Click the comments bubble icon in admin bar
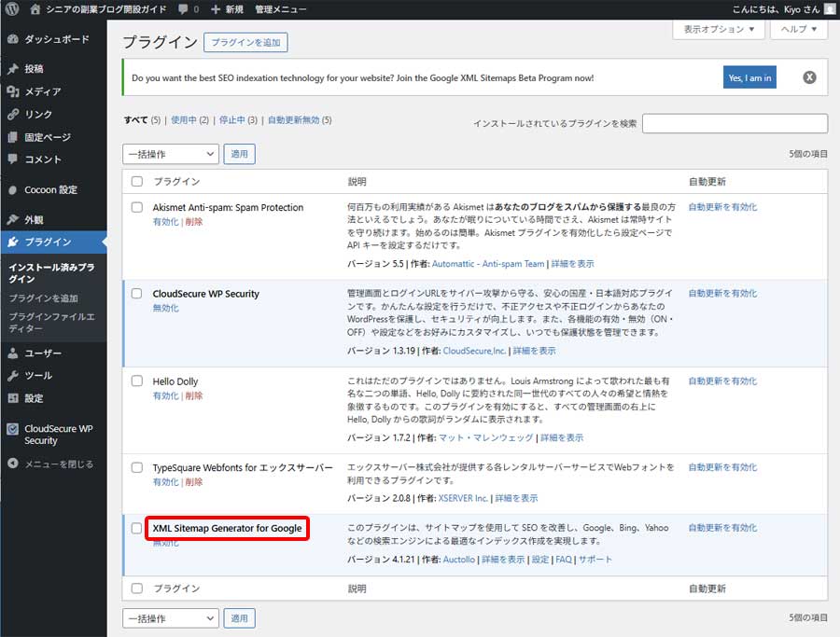Image resolution: width=840 pixels, height=637 pixels. 182,9
